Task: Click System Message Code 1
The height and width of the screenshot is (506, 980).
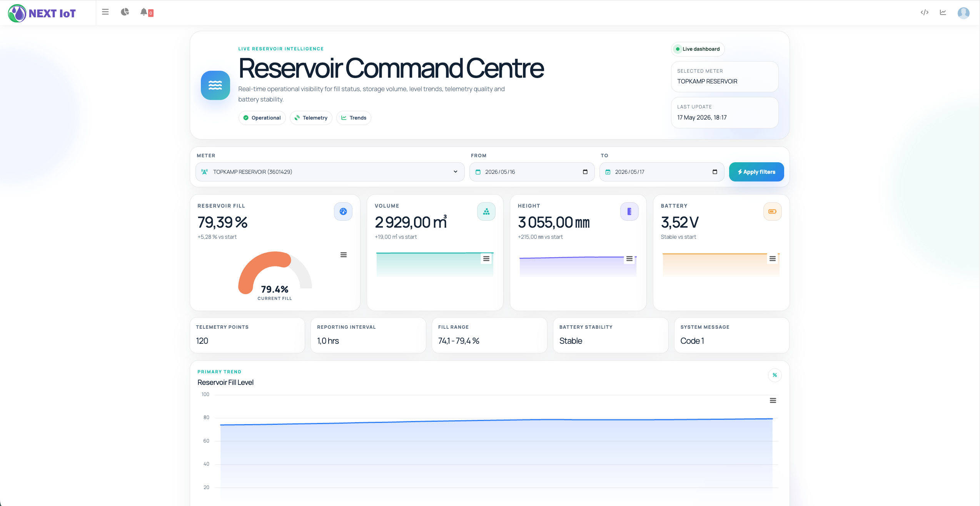Action: click(x=692, y=341)
